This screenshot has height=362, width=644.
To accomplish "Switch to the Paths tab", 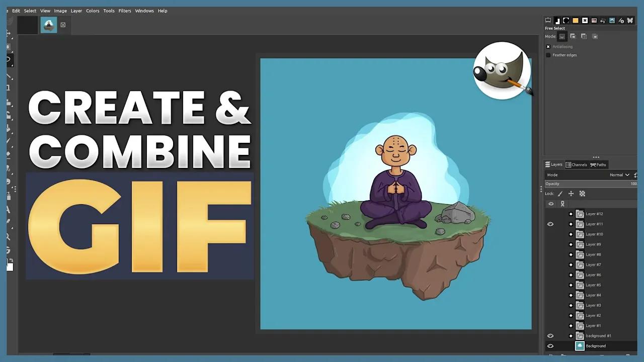I will pos(598,165).
